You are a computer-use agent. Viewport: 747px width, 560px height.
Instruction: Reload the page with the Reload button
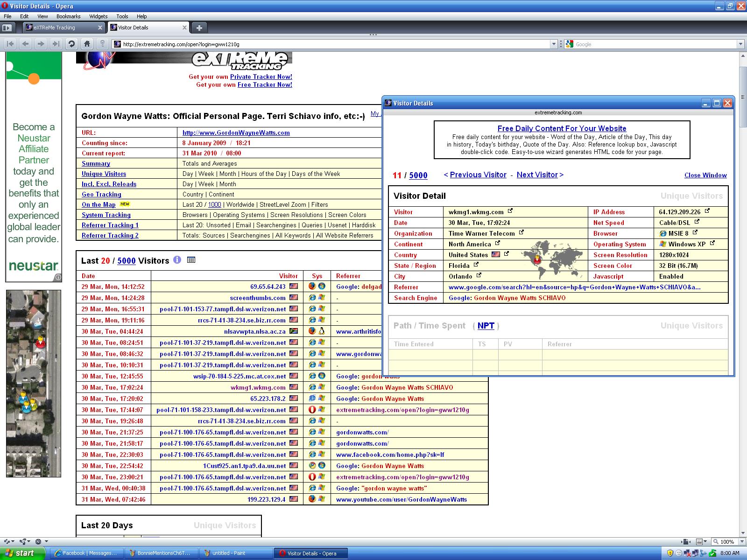pyautogui.click(x=71, y=44)
